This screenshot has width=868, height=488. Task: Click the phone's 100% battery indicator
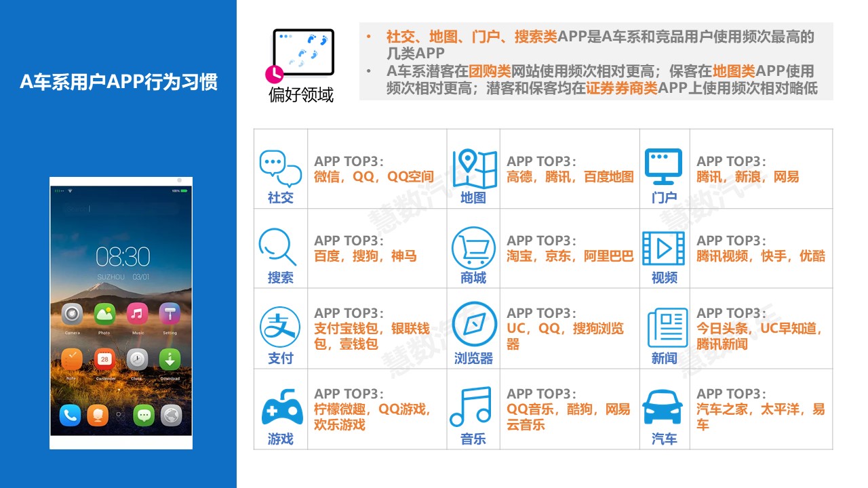(x=180, y=190)
